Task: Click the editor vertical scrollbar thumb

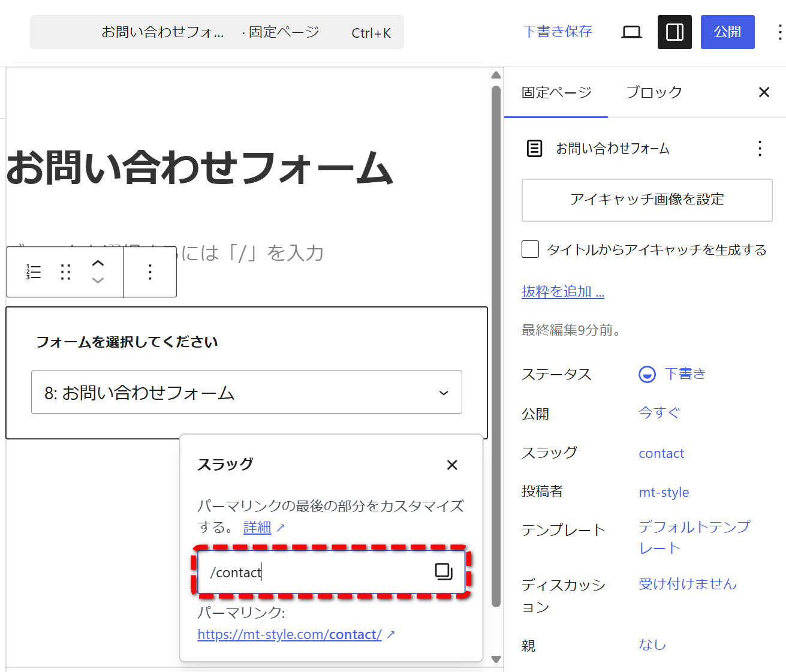Action: pos(496,346)
